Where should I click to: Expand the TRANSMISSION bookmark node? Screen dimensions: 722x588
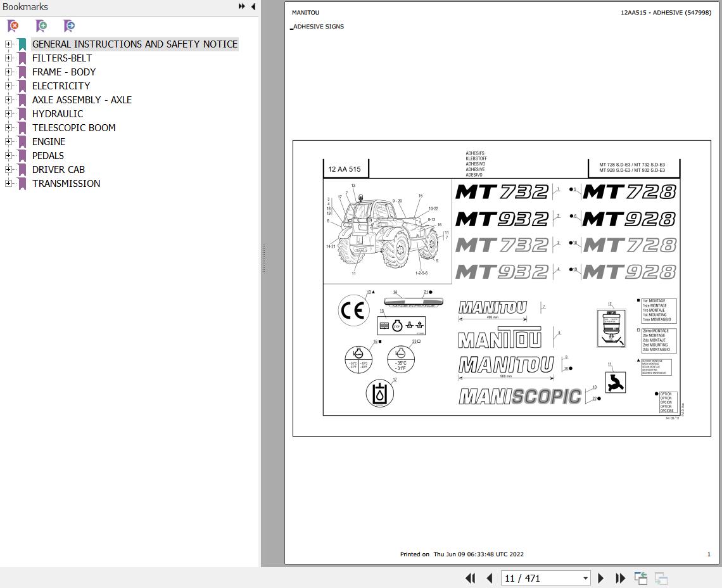pyautogui.click(x=8, y=183)
